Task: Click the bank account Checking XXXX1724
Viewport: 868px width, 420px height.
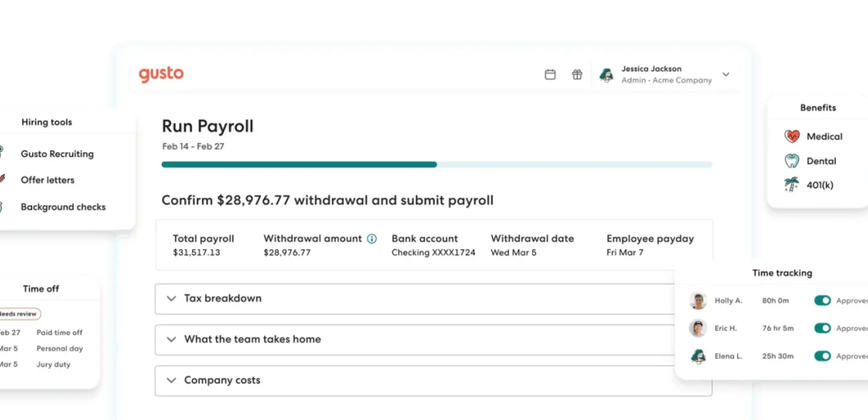Action: point(433,253)
